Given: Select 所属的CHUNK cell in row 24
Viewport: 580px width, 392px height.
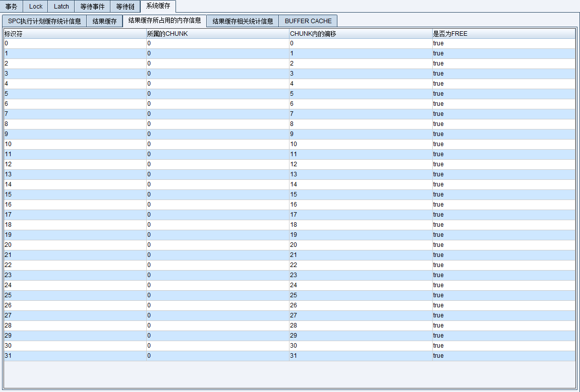Looking at the screenshot, I should [x=217, y=285].
